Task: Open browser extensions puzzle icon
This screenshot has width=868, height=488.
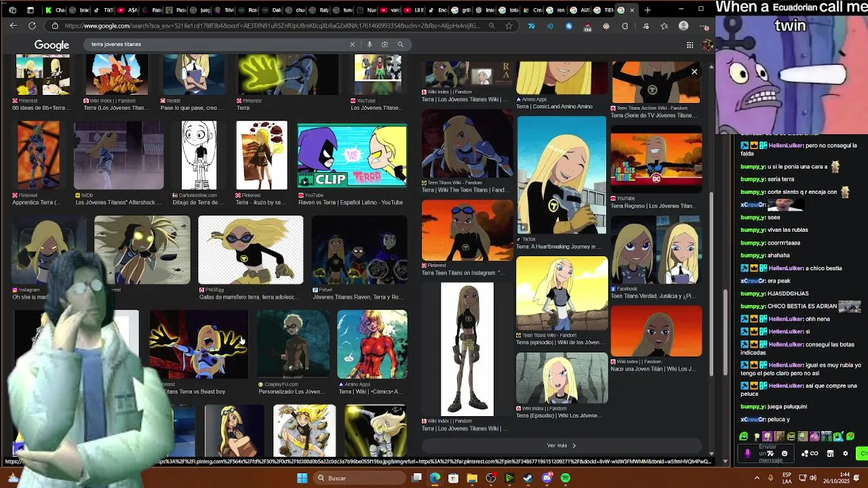Action: (625, 26)
